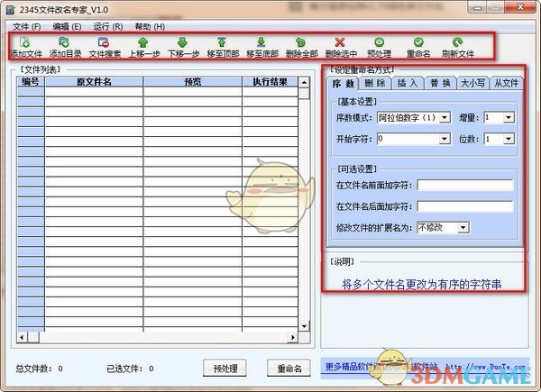Click the 预处理 toolbar icon
541x392 pixels.
click(x=380, y=42)
